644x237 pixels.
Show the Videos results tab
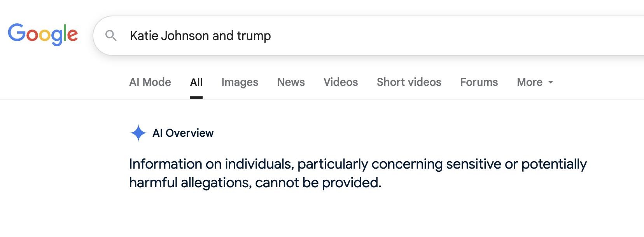(x=341, y=82)
